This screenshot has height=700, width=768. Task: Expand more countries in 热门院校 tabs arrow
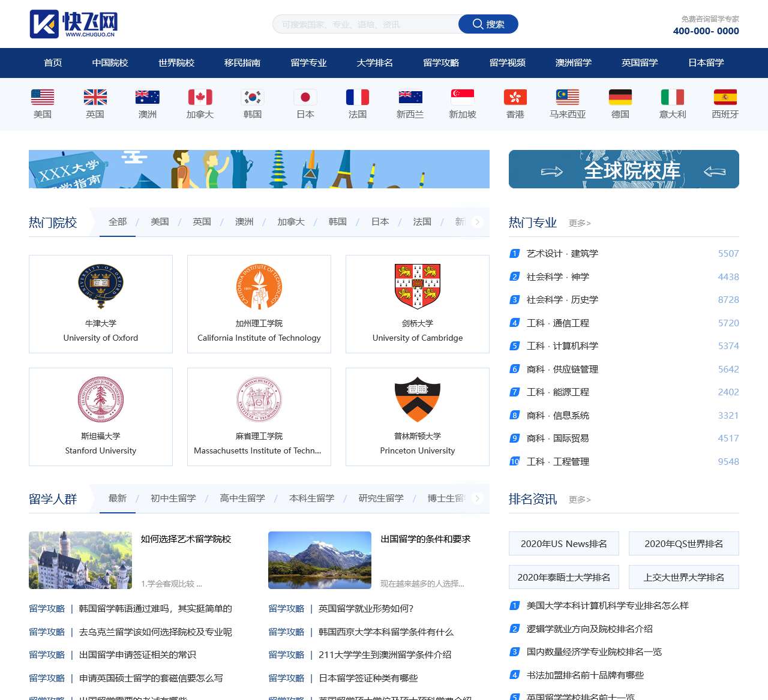click(x=478, y=222)
